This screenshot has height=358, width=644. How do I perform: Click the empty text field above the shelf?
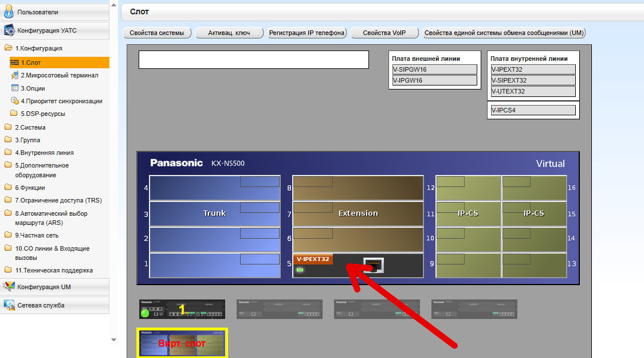pyautogui.click(x=253, y=60)
